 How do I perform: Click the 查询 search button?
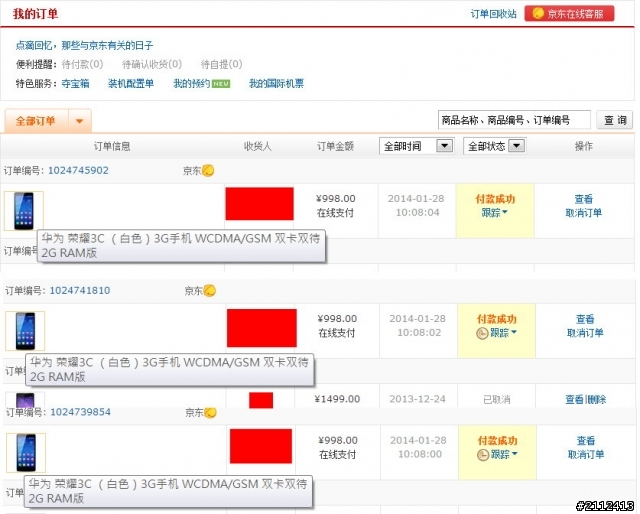coord(615,120)
